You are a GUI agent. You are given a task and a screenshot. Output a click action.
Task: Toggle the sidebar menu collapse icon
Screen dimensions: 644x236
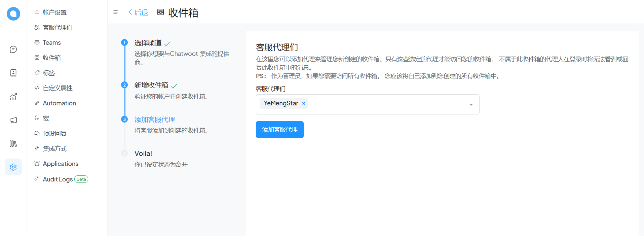click(x=116, y=12)
